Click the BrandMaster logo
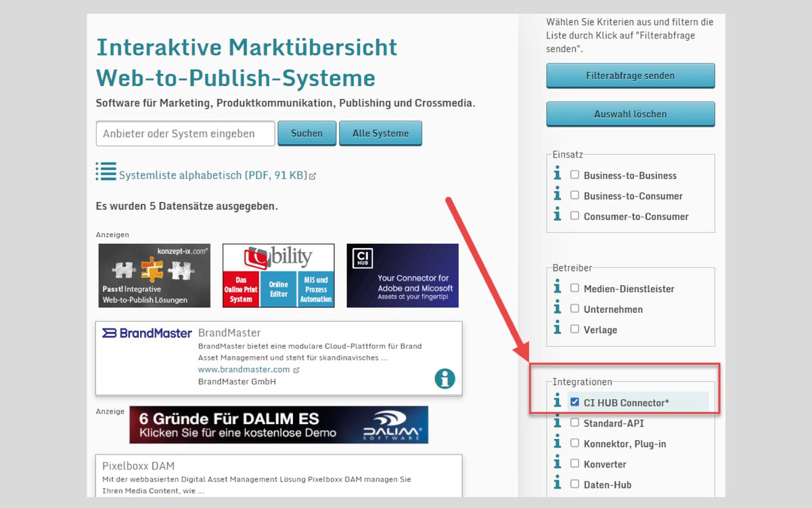The width and height of the screenshot is (812, 508). pyautogui.click(x=147, y=333)
